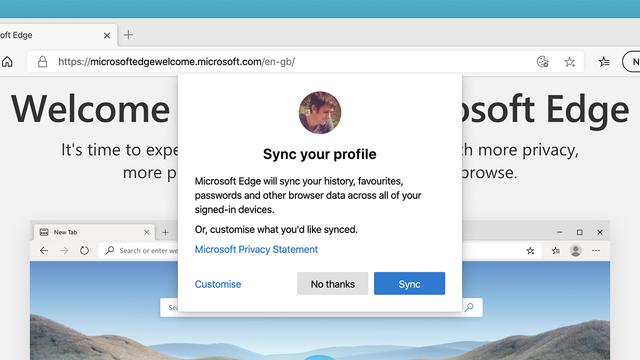
Task: Select the New Tab tab in preview
Action: (x=94, y=232)
